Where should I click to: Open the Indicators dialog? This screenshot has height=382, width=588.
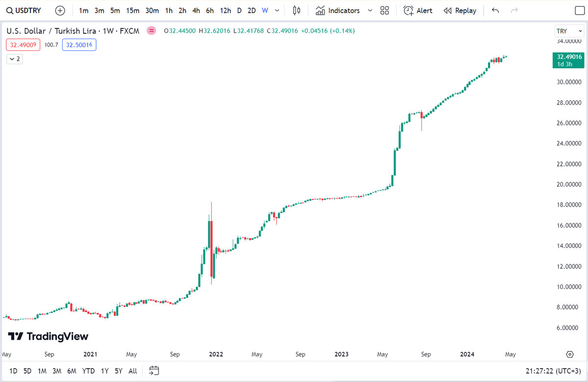pyautogui.click(x=338, y=10)
